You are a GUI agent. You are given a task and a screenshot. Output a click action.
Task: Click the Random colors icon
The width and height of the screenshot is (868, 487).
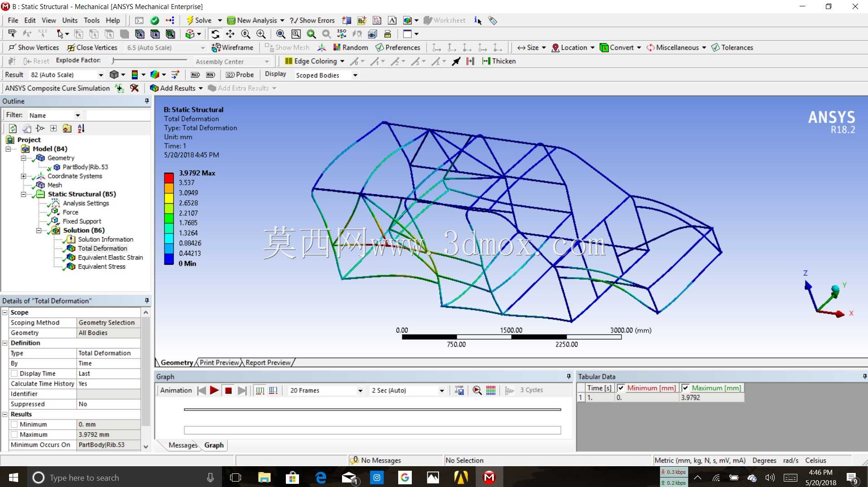(337, 48)
